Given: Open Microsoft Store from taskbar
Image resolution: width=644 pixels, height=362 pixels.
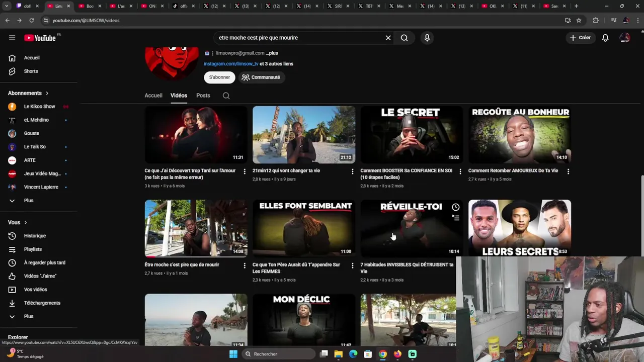Looking at the screenshot, I should click(368, 354).
